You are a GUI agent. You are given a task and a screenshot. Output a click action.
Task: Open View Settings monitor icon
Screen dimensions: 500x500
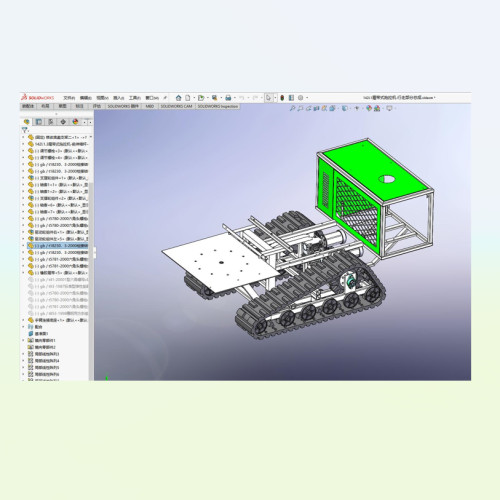click(x=389, y=108)
